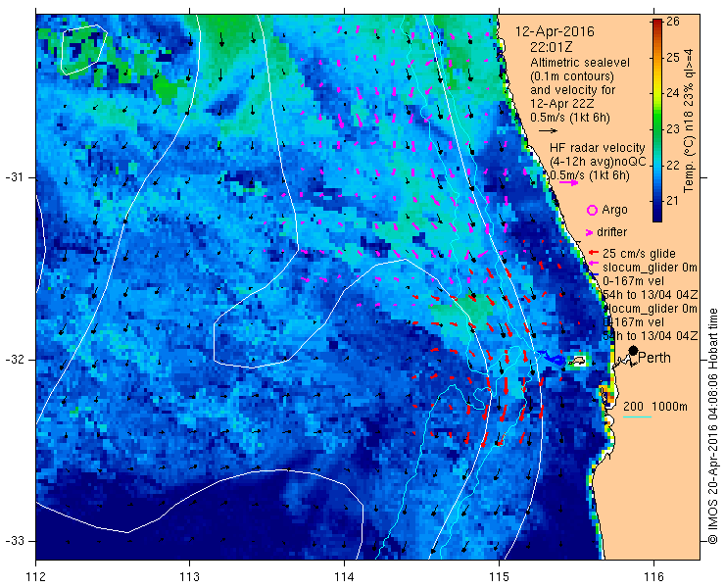Click the black Perth location dot

click(x=633, y=350)
